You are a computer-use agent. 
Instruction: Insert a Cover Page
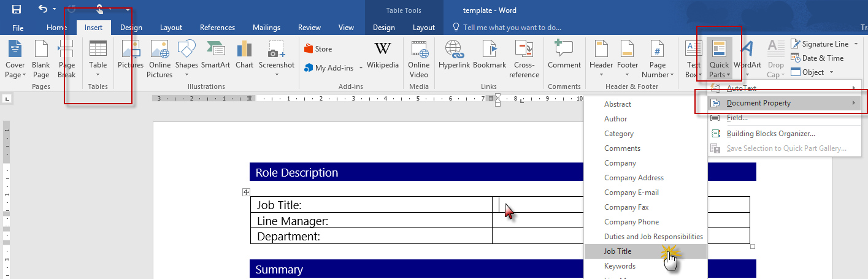coord(15,59)
